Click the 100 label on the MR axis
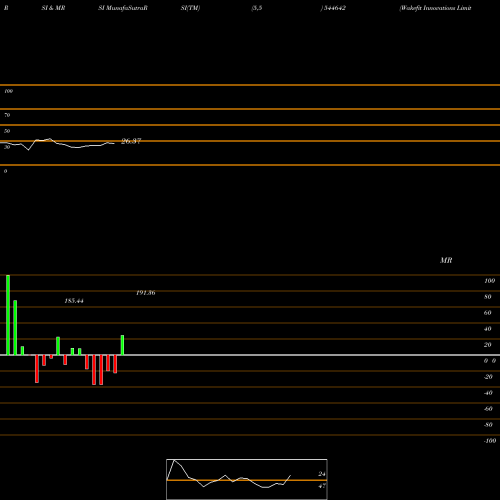Image resolution: width=500 pixels, height=500 pixels. pos(490,281)
